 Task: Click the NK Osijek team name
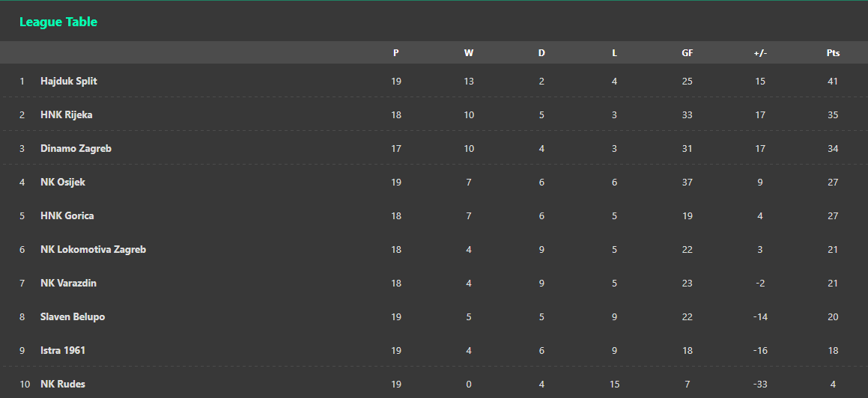(63, 183)
